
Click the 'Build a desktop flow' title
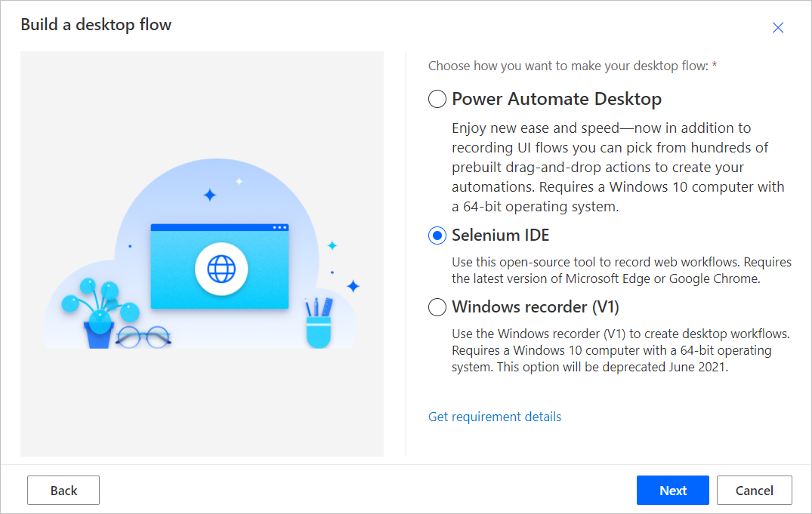click(x=96, y=25)
